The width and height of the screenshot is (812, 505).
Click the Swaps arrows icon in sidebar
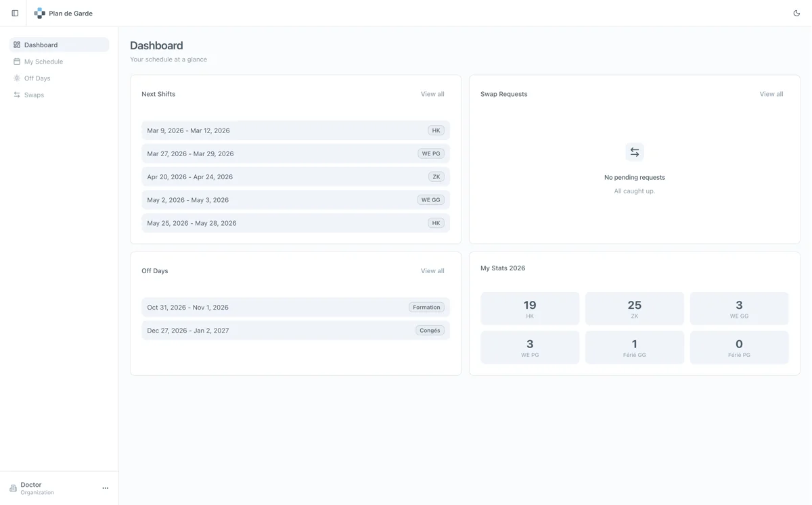(17, 95)
